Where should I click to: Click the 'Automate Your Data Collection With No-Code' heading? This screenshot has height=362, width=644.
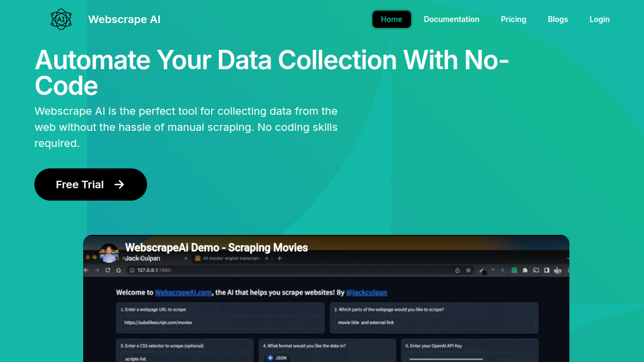(x=272, y=72)
